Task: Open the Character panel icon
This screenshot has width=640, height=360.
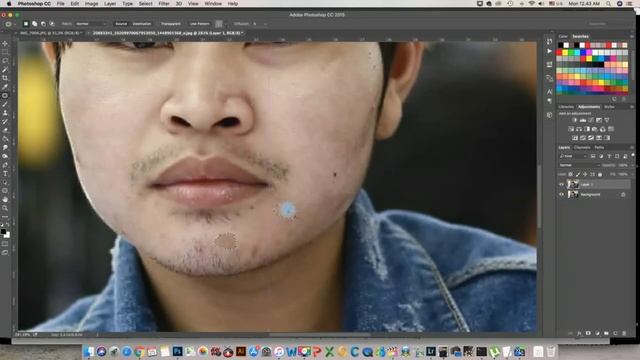Action: [549, 91]
